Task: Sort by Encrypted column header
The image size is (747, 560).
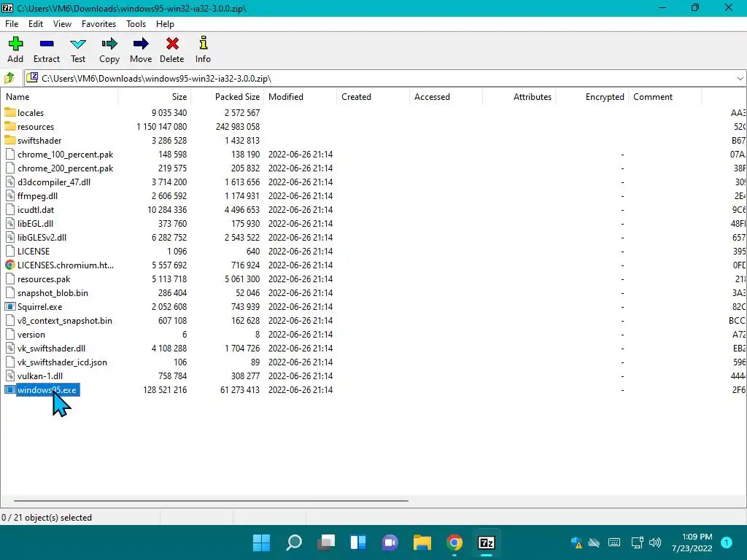Action: [x=592, y=97]
